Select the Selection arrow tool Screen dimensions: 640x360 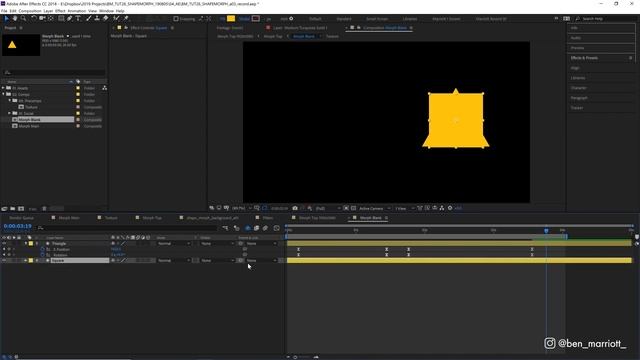(x=6, y=18)
